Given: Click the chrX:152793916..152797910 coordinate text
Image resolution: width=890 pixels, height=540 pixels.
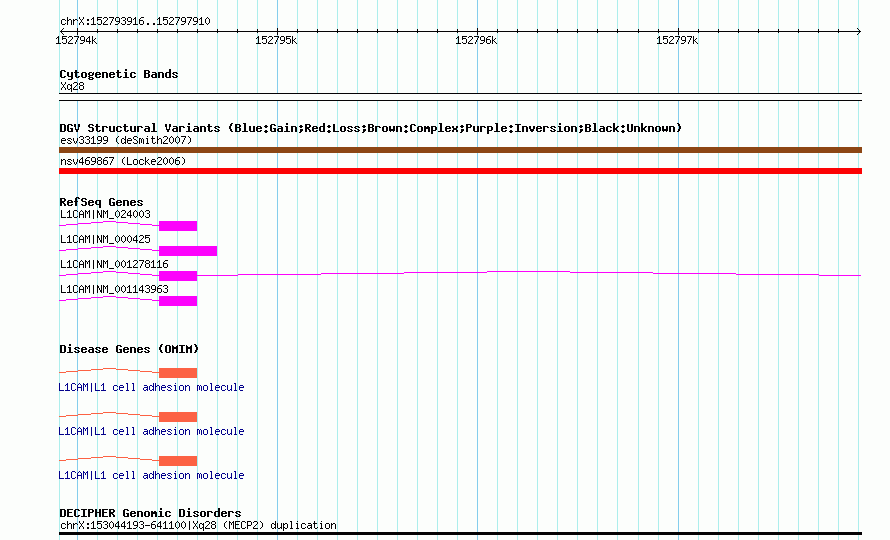Looking at the screenshot, I should [135, 22].
